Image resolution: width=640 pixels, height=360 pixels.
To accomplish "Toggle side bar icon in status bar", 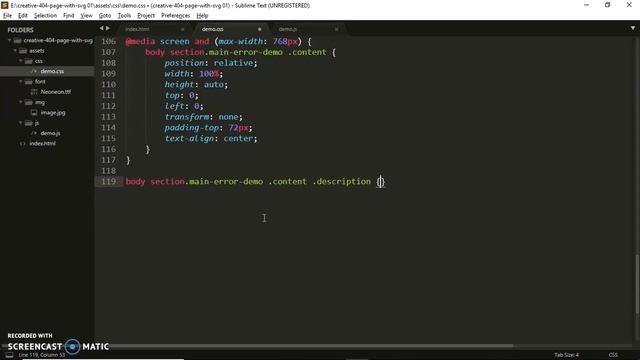I will (9, 355).
